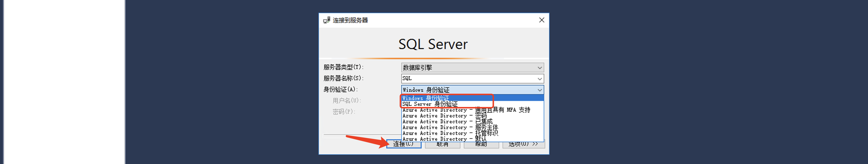
Task: Expand the 服务器名称 dropdown arrow
Action: [x=539, y=79]
